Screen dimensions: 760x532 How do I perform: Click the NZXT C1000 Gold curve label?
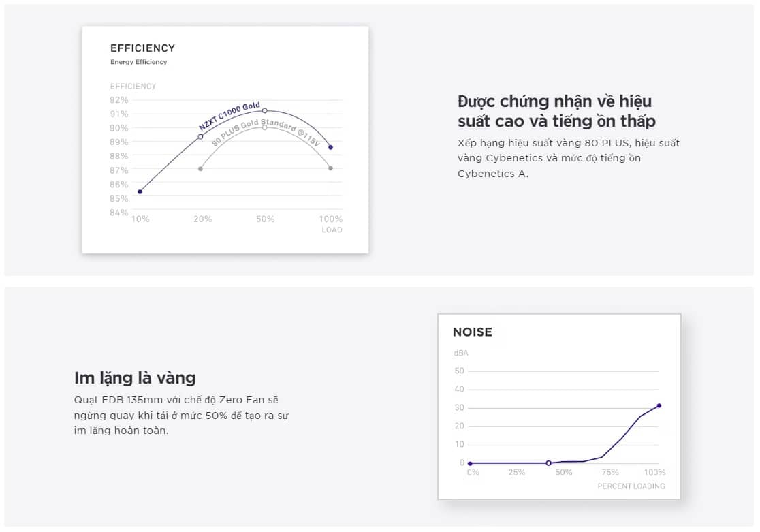[229, 116]
